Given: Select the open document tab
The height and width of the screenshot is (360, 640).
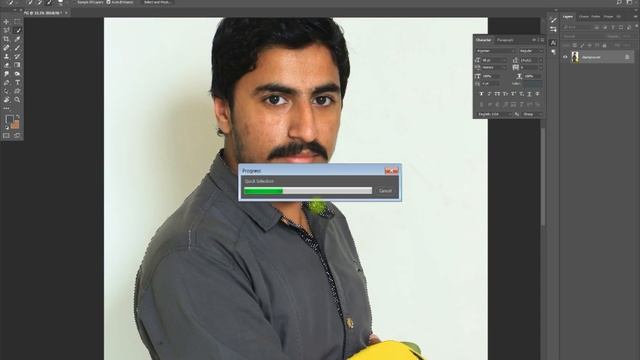Looking at the screenshot, I should click(x=42, y=13).
